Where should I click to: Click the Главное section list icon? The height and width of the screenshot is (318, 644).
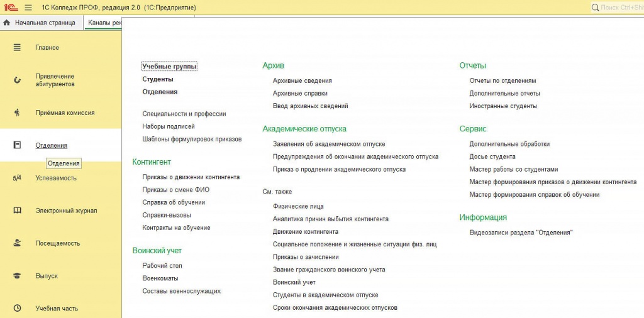pyautogui.click(x=17, y=48)
